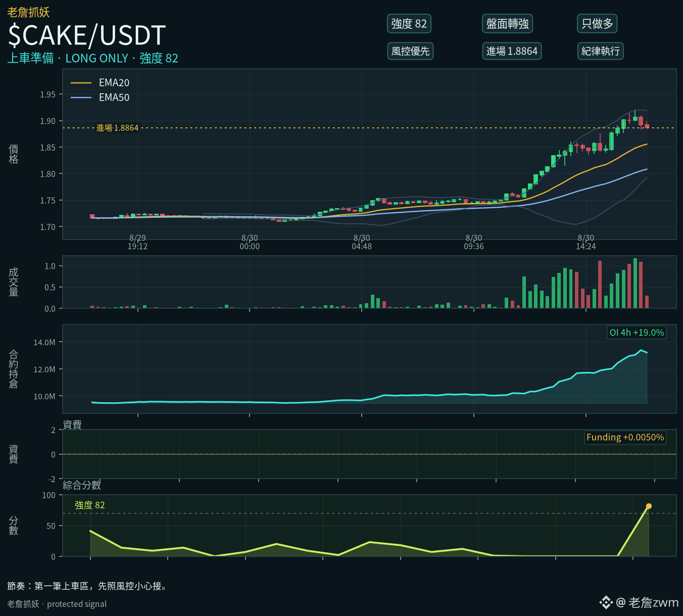
Task: Click the yellow EMA20 legend line
Action: (81, 83)
